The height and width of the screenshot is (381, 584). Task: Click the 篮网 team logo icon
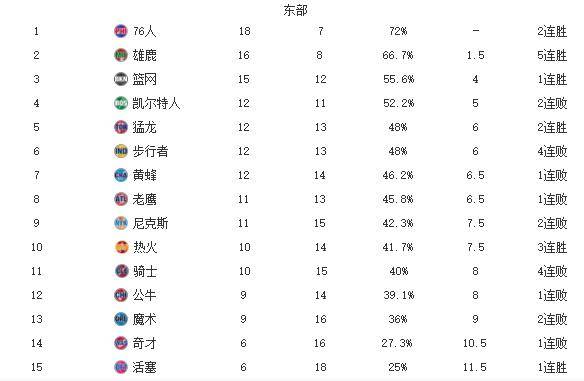[121, 79]
